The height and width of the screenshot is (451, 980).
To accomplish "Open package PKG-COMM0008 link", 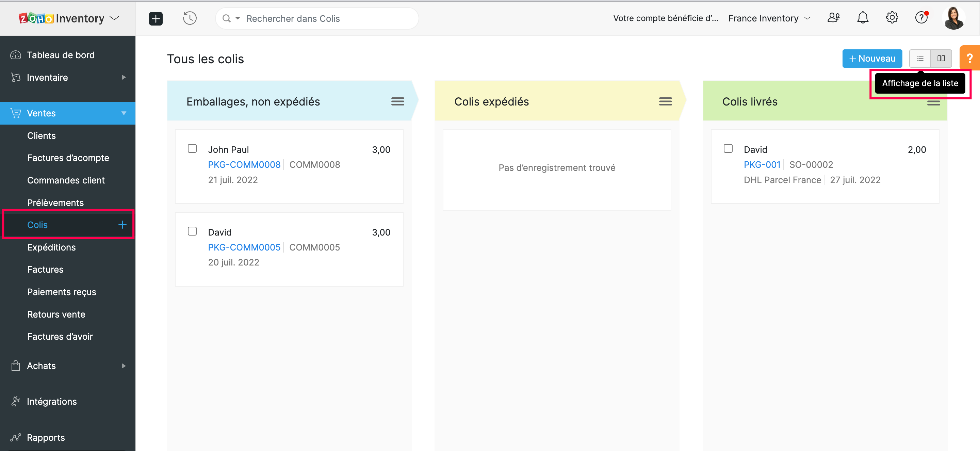I will point(244,165).
